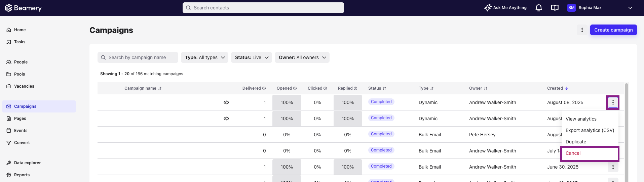Open Pages in sidebar
Screen dimensions: 644x182
coord(39,119)
